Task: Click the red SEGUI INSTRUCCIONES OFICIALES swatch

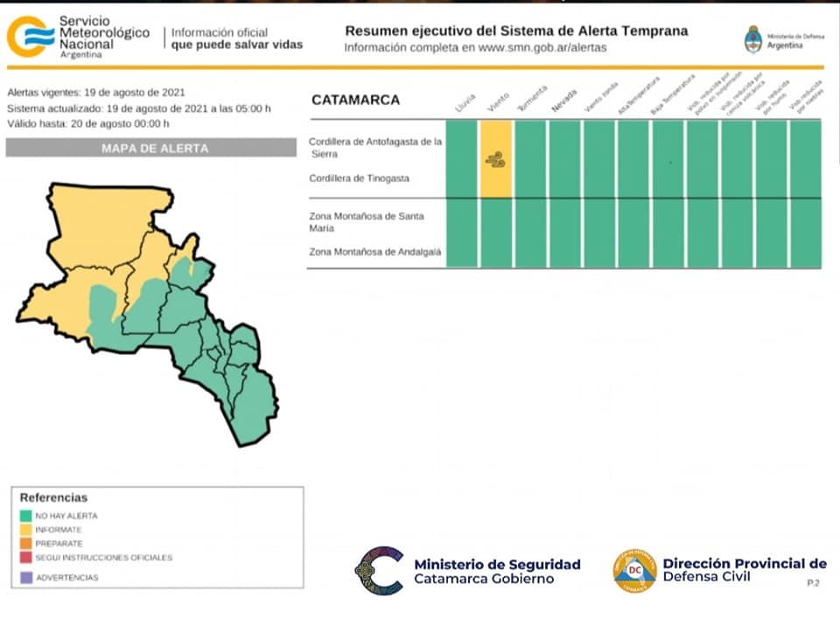Action: [x=26, y=558]
